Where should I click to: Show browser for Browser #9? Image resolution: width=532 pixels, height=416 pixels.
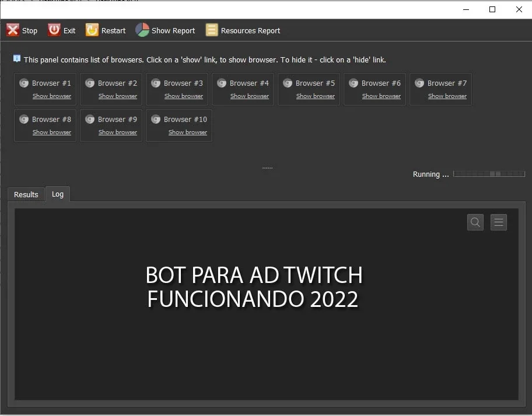pyautogui.click(x=118, y=132)
